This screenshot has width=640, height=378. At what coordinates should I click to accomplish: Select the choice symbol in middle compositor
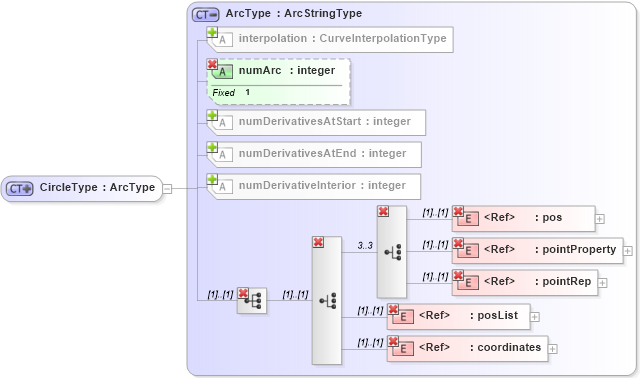coord(328,301)
